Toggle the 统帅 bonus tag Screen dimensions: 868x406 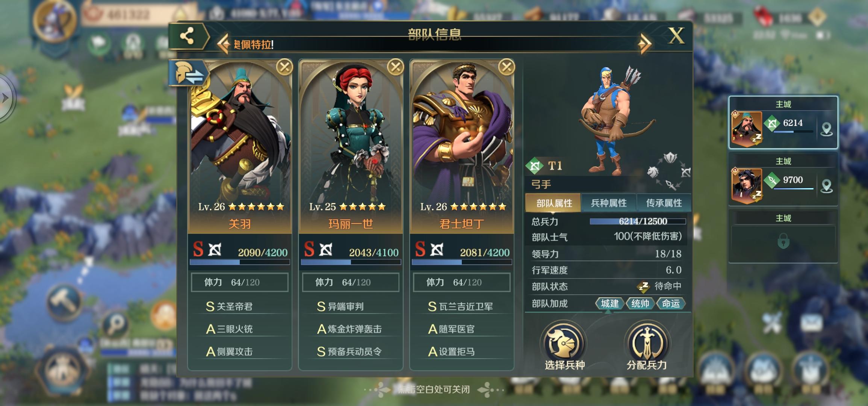[x=640, y=303]
